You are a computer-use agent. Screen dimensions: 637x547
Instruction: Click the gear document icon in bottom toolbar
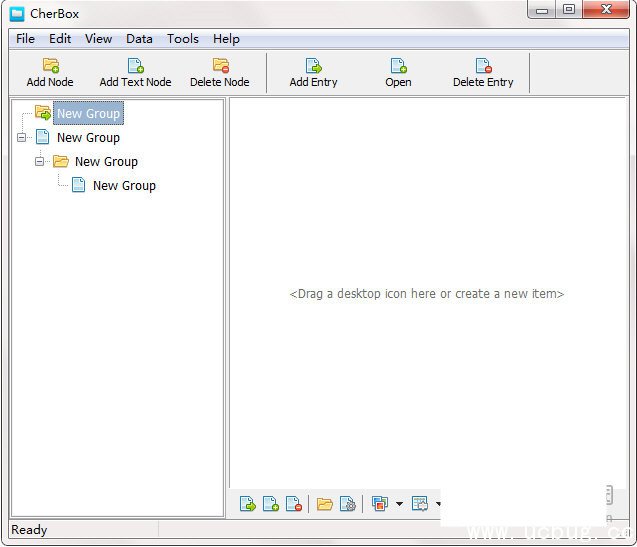[x=348, y=504]
